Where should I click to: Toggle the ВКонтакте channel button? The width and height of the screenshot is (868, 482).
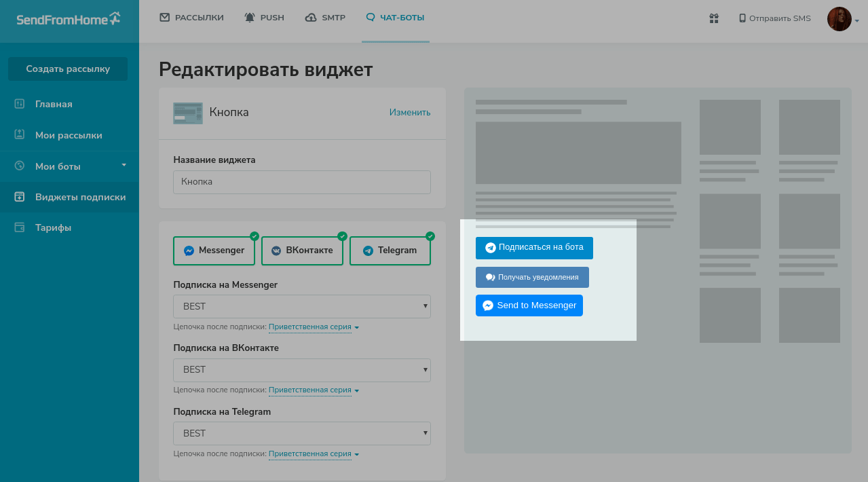[302, 251]
